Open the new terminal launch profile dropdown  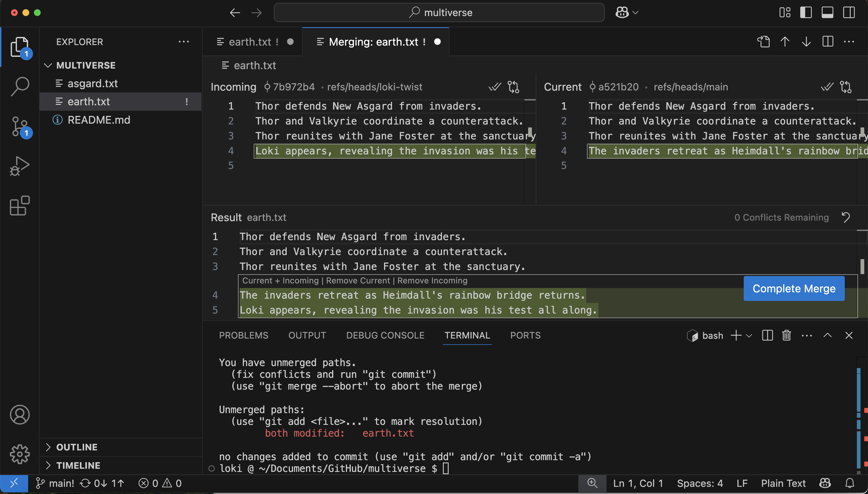(x=749, y=336)
